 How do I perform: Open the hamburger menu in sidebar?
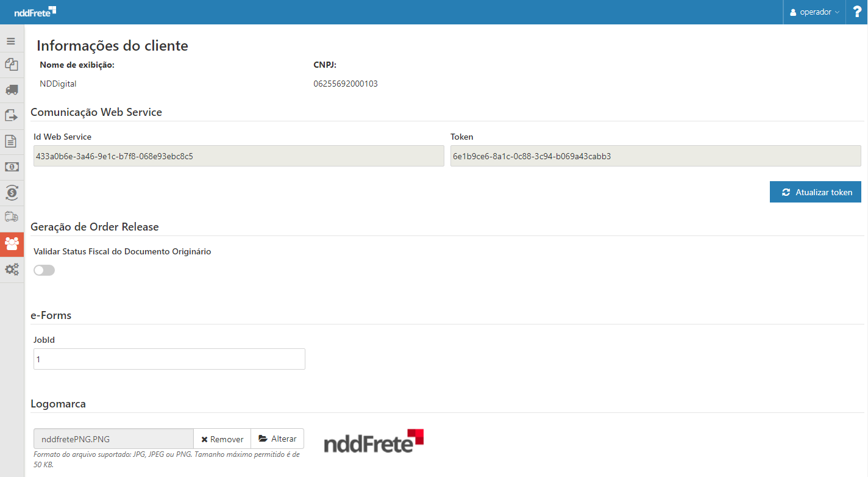pos(10,41)
